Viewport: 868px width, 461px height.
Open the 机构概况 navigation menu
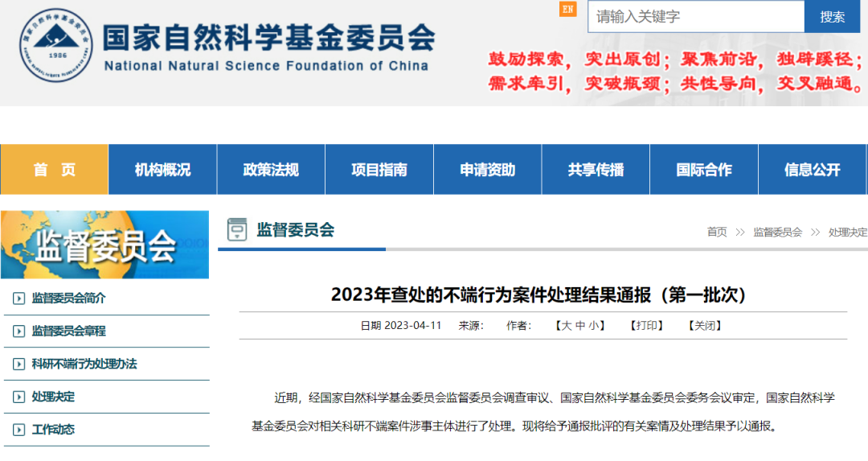coord(162,170)
